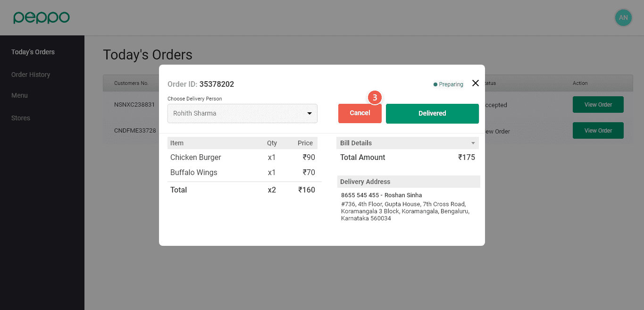Screen dimensions: 644x310
Task: Click the green Preparing status dot
Action: [435, 84]
